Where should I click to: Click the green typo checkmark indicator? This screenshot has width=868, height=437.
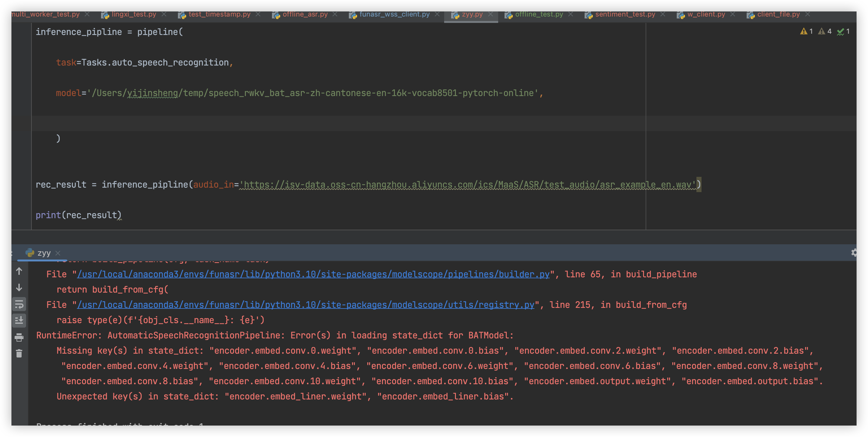point(844,31)
